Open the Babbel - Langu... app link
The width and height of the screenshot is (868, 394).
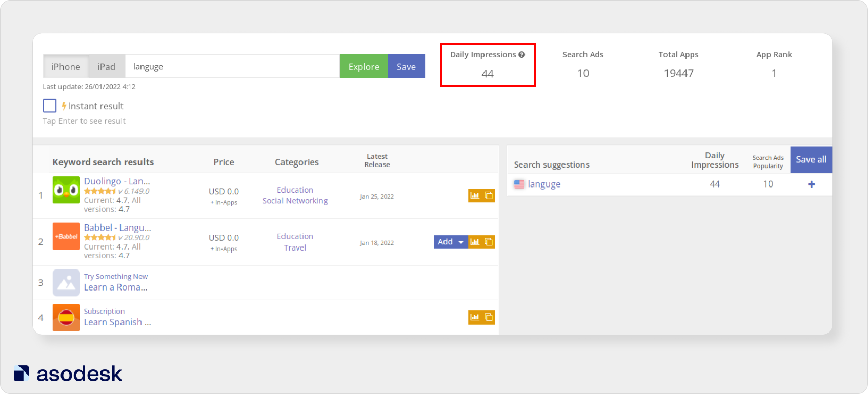tap(117, 227)
